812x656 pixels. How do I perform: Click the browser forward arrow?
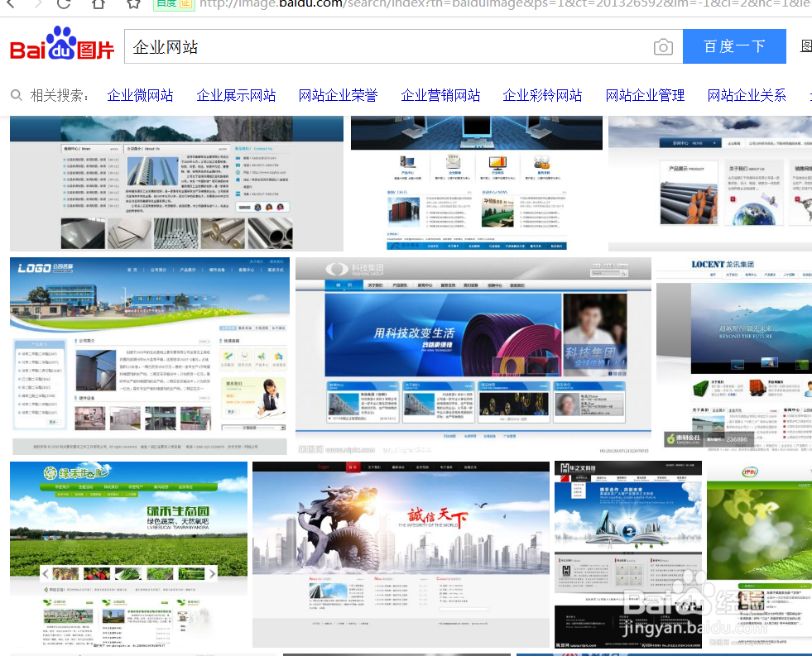(38, 3)
